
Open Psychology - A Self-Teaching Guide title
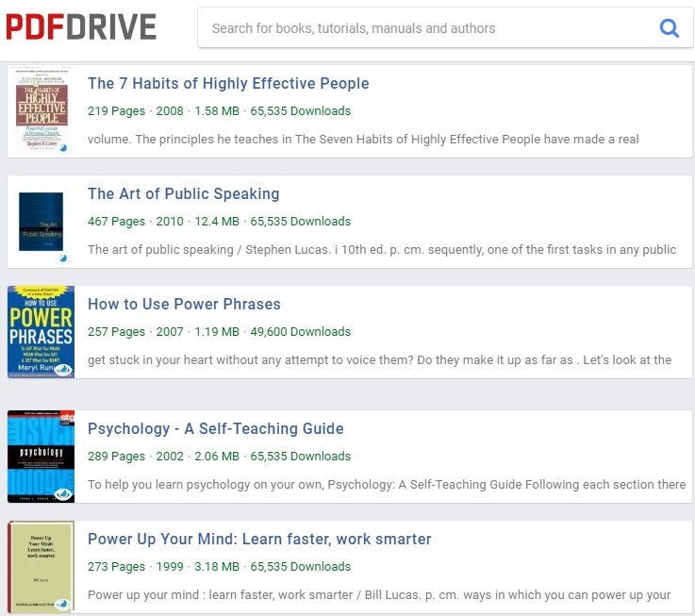[215, 428]
